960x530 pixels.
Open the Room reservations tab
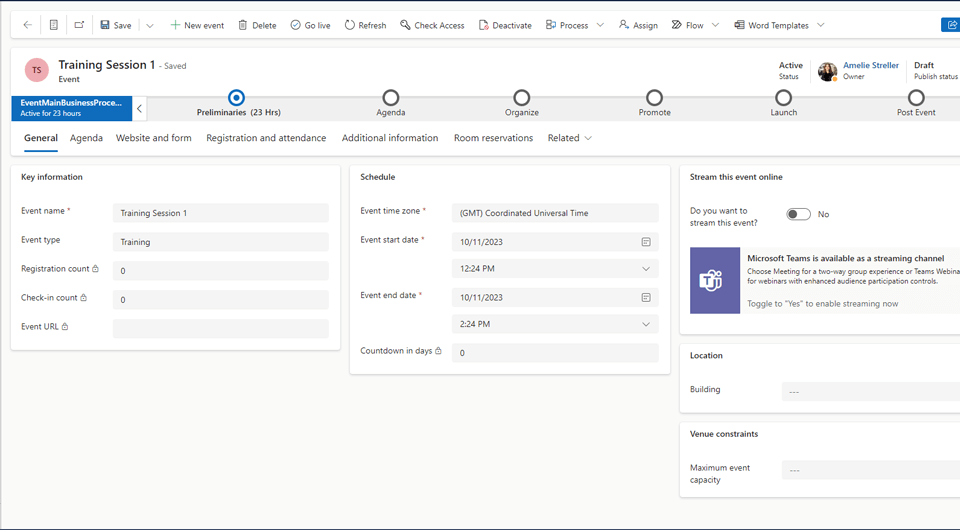tap(493, 138)
